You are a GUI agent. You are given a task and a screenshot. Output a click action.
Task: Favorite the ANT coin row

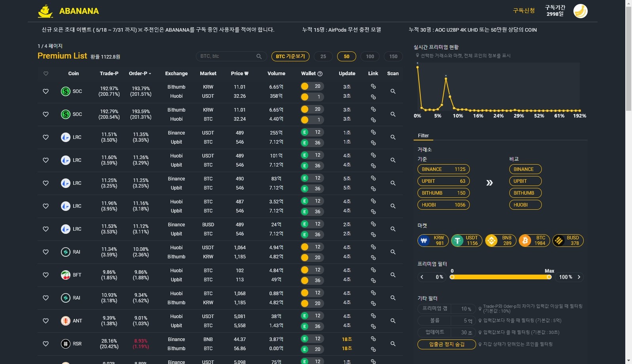[46, 321]
